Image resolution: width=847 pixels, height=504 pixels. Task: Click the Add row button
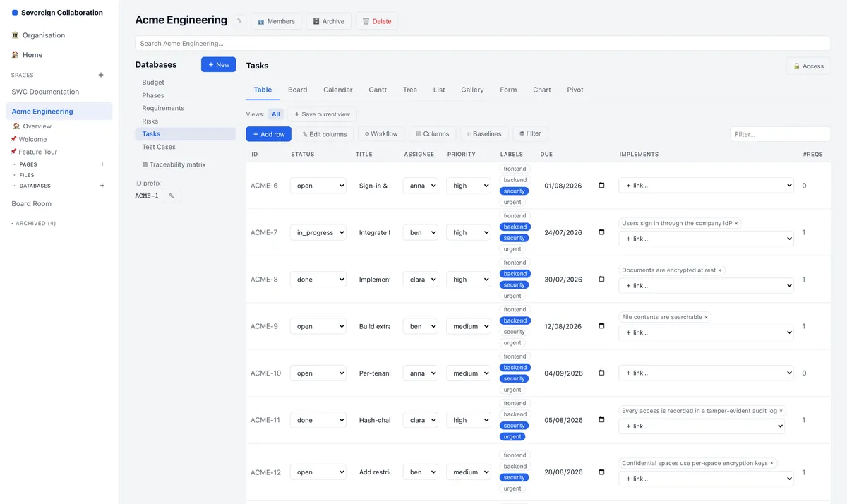[268, 134]
